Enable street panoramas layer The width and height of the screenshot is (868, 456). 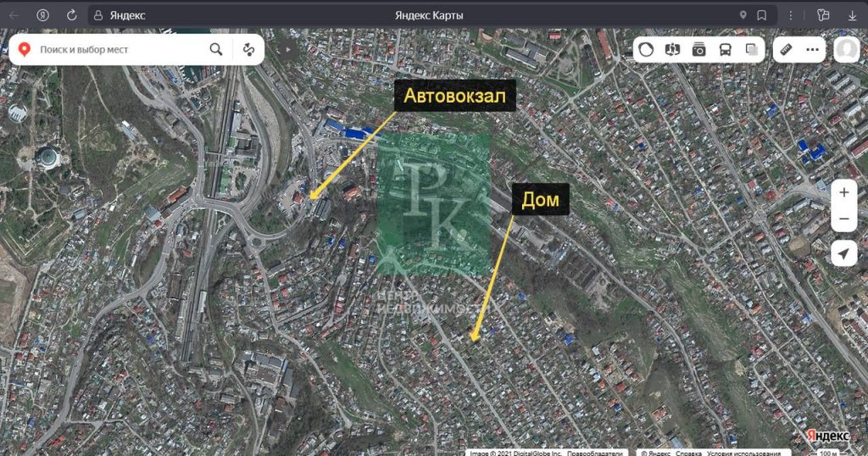tap(672, 50)
